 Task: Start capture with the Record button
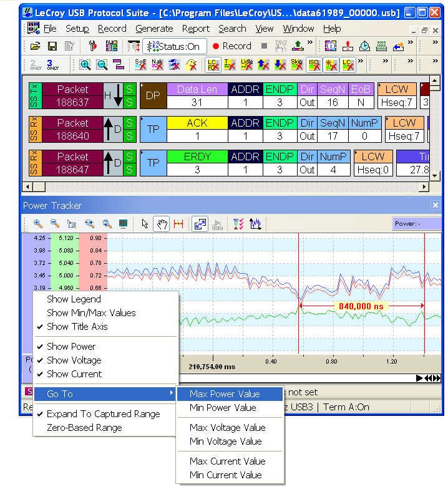tap(231, 46)
